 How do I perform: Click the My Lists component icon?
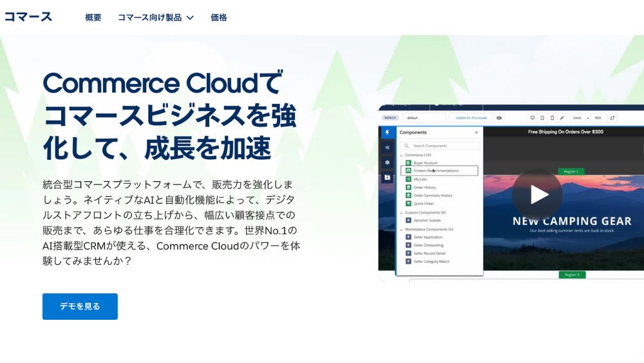click(408, 179)
